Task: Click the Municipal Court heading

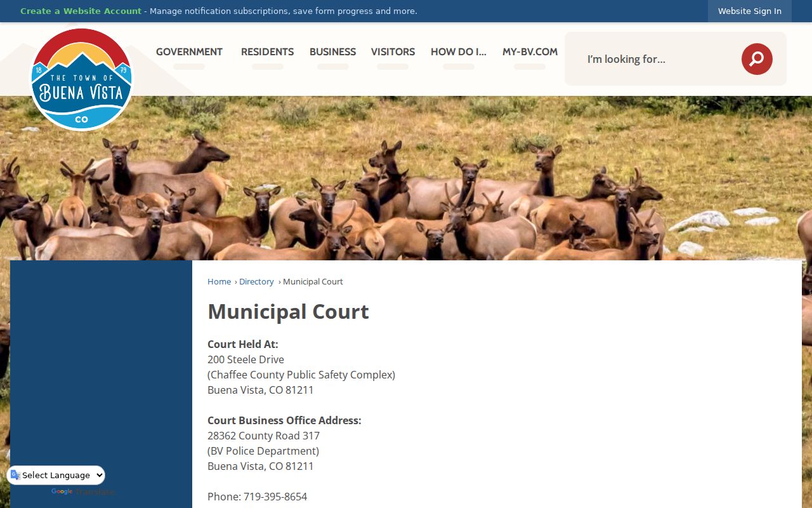Action: [288, 312]
